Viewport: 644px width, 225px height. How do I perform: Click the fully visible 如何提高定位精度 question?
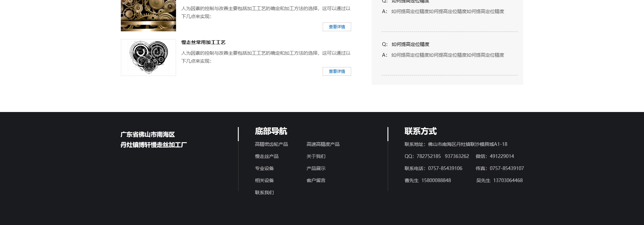click(410, 44)
